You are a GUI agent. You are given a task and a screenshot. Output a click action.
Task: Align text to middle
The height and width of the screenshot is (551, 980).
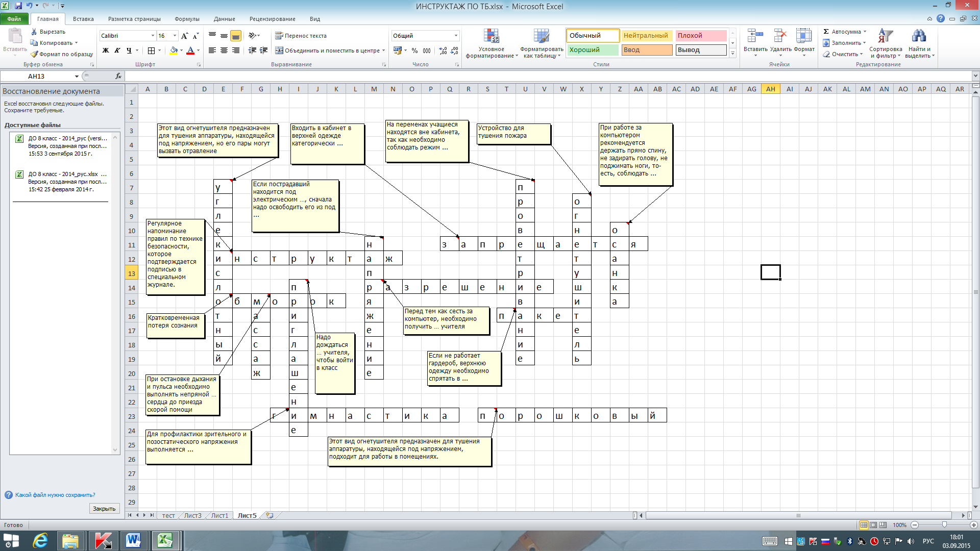coord(224,36)
